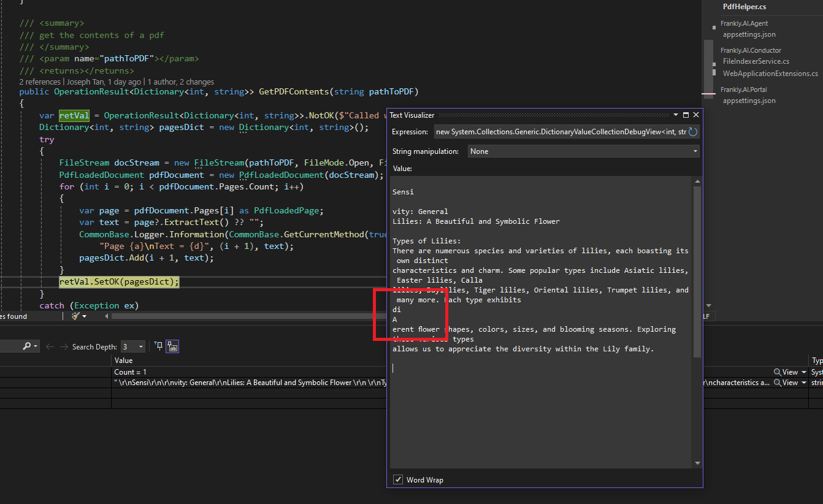
Task: Open appsettings.json under Frankly.AI.Portal
Action: click(749, 101)
